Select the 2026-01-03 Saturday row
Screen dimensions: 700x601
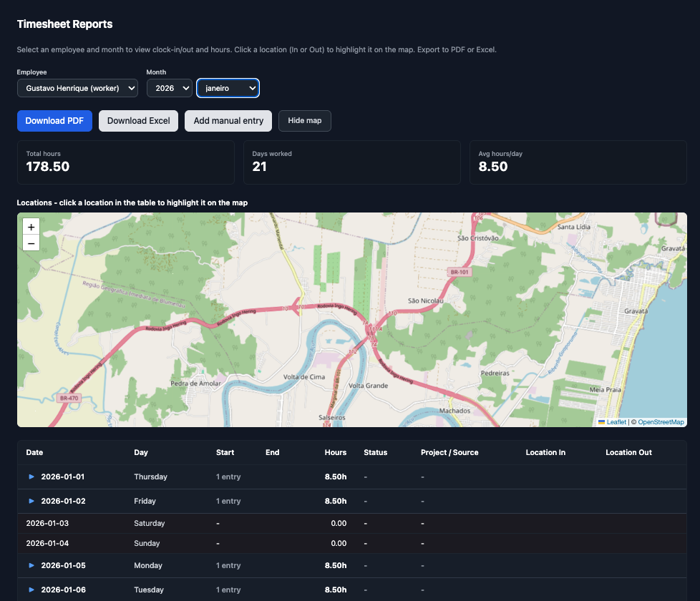point(215,523)
